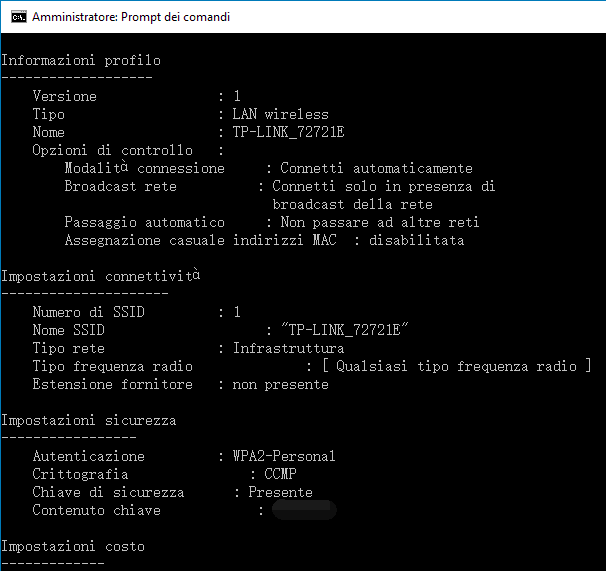Click the 'Opzioni di controllo' label

point(112,150)
